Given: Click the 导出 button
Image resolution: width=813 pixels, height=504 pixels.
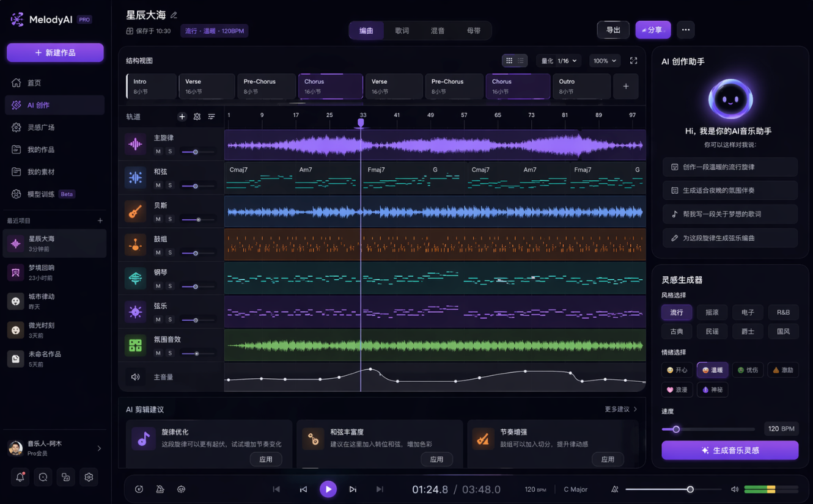Looking at the screenshot, I should point(613,30).
